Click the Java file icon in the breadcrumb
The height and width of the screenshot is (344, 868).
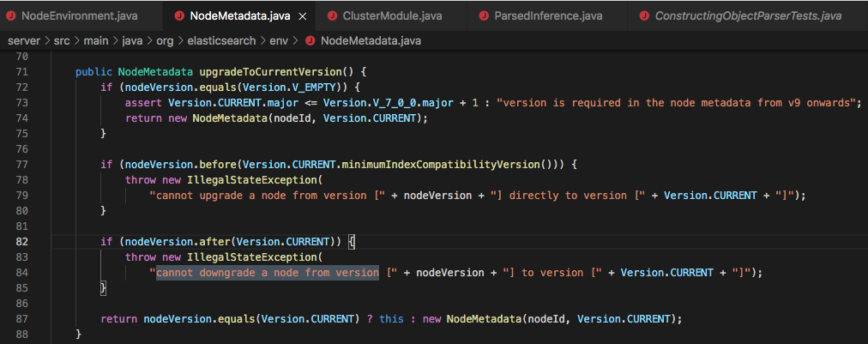[x=310, y=41]
